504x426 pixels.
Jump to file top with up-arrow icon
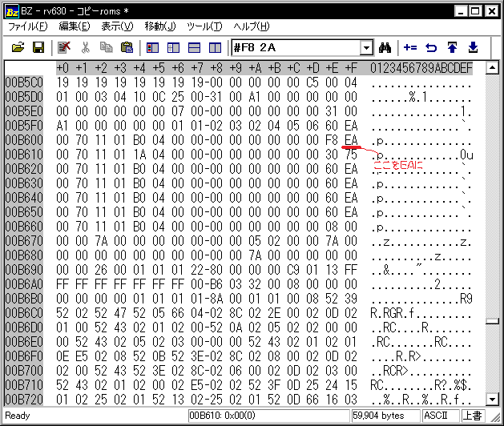click(x=452, y=48)
